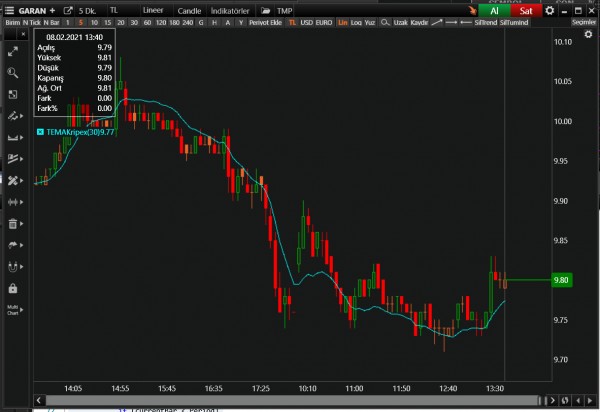Open the chart settings gear
The height and width of the screenshot is (412, 600).
[x=549, y=9]
